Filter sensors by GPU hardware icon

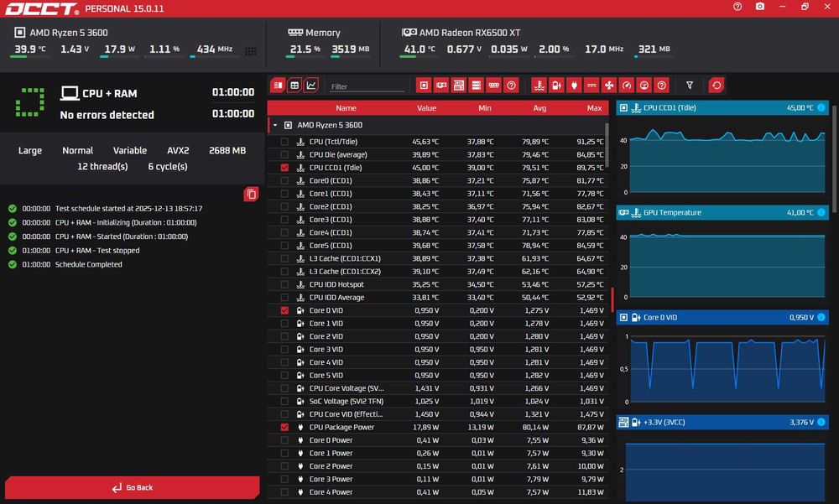pos(441,85)
